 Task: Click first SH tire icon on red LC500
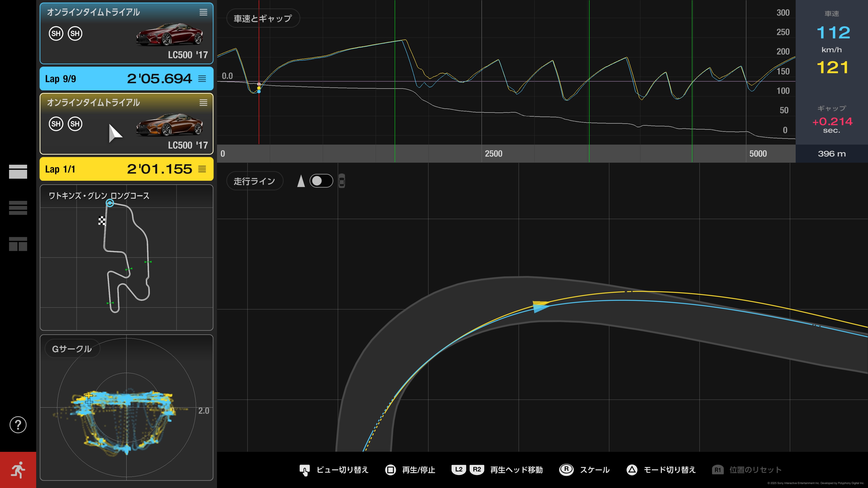(56, 34)
